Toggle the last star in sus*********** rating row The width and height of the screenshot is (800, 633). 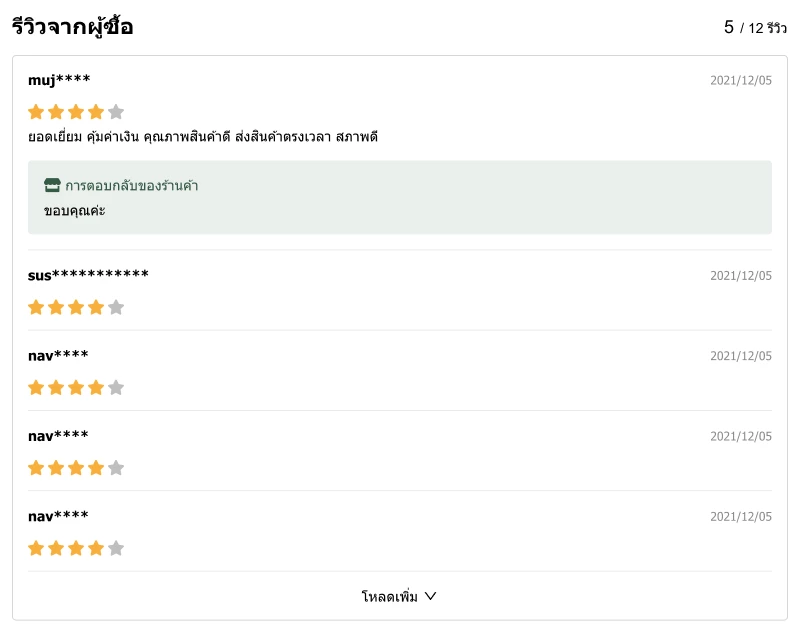pos(117,307)
